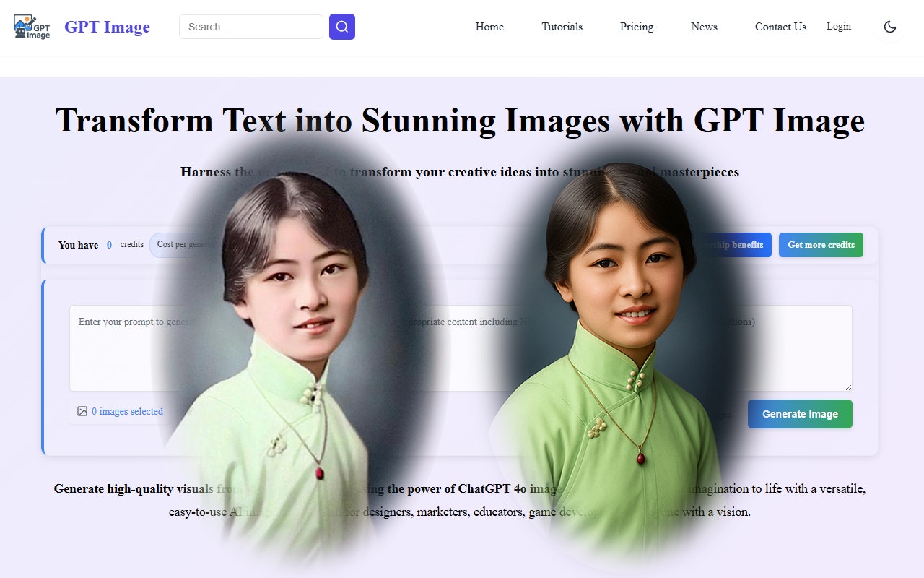Go to the Home menu item

(489, 27)
